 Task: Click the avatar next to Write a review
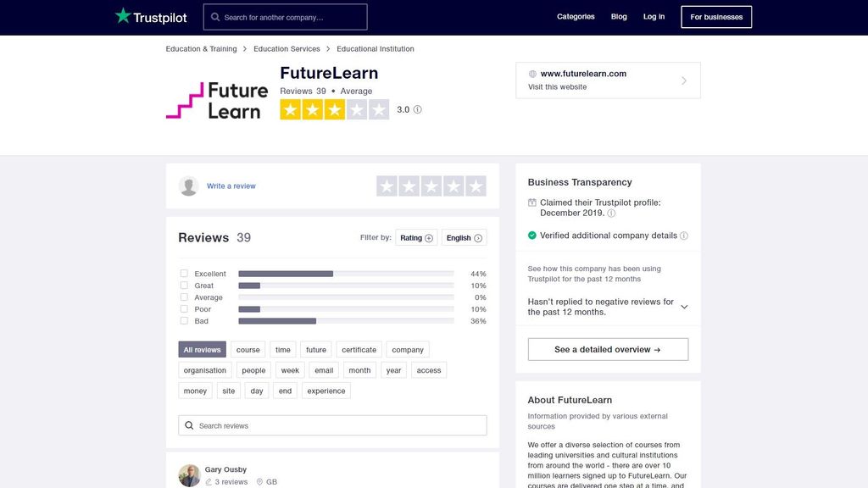coord(187,186)
